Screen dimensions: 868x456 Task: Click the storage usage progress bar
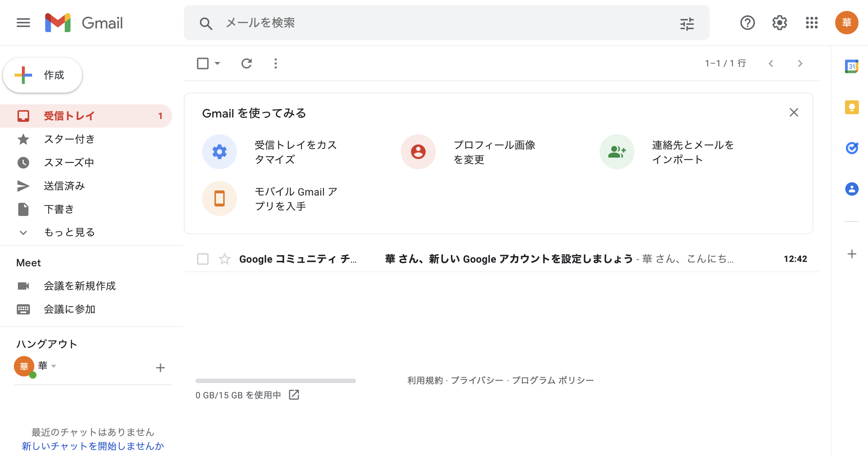[276, 380]
